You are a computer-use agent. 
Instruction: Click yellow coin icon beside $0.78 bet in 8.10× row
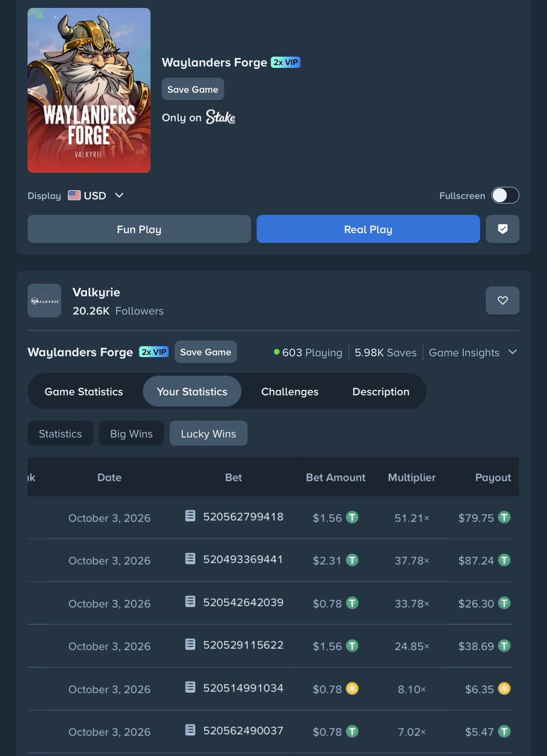[x=352, y=689]
